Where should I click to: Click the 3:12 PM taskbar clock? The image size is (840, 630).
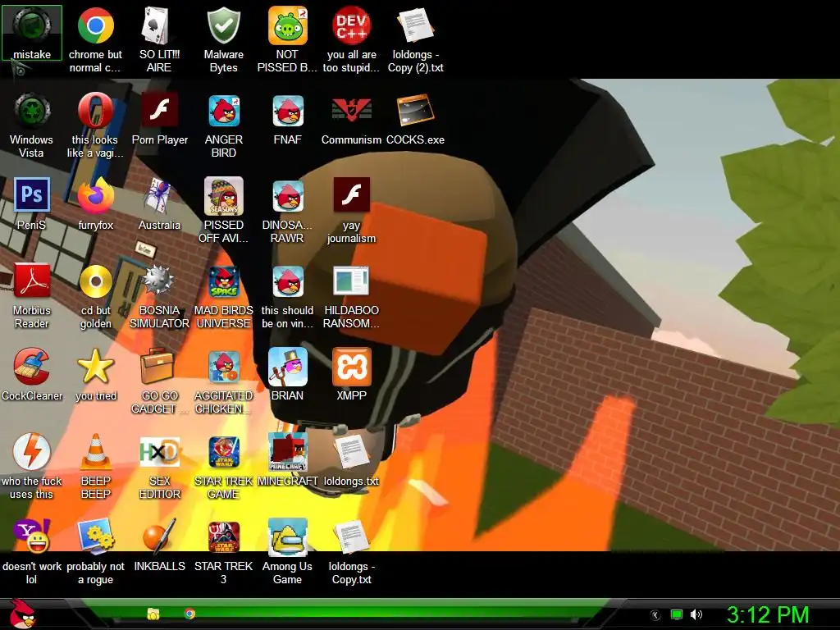[768, 614]
